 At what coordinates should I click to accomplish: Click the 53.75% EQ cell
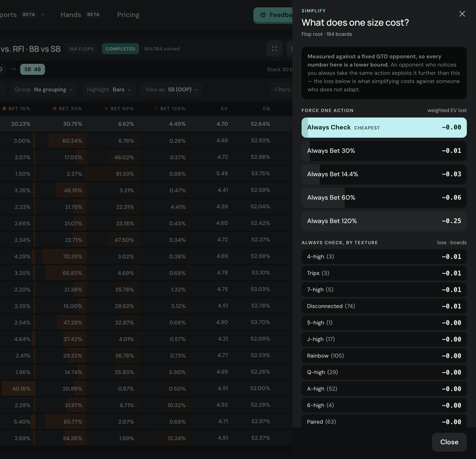coord(260,174)
